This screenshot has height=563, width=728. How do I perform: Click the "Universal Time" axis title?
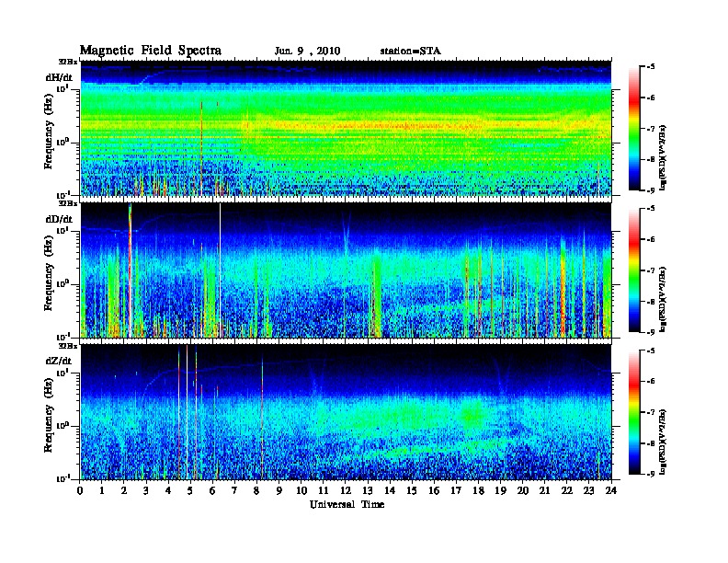(347, 504)
